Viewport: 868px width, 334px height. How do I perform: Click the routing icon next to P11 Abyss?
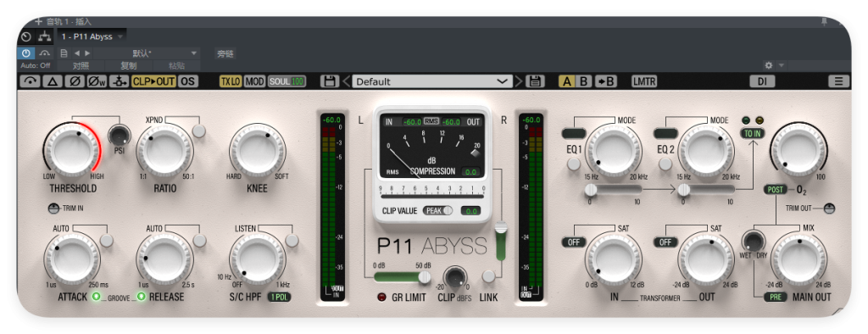(x=45, y=36)
